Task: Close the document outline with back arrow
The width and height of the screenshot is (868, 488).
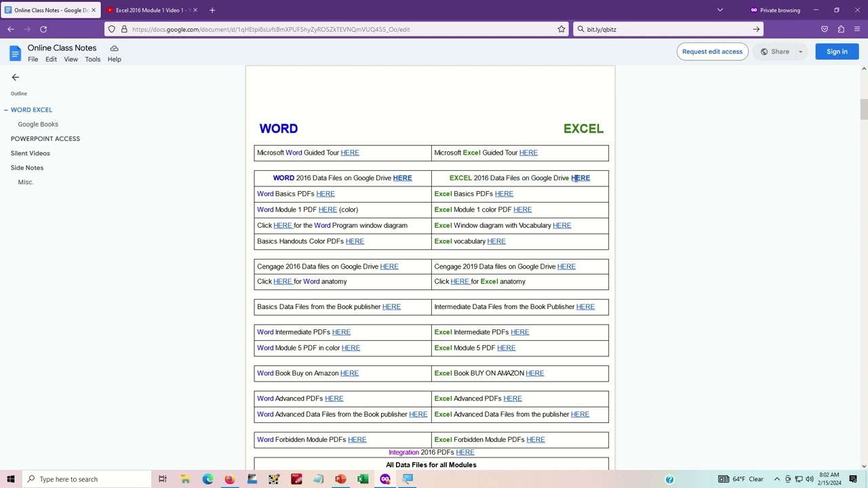Action: (x=15, y=77)
